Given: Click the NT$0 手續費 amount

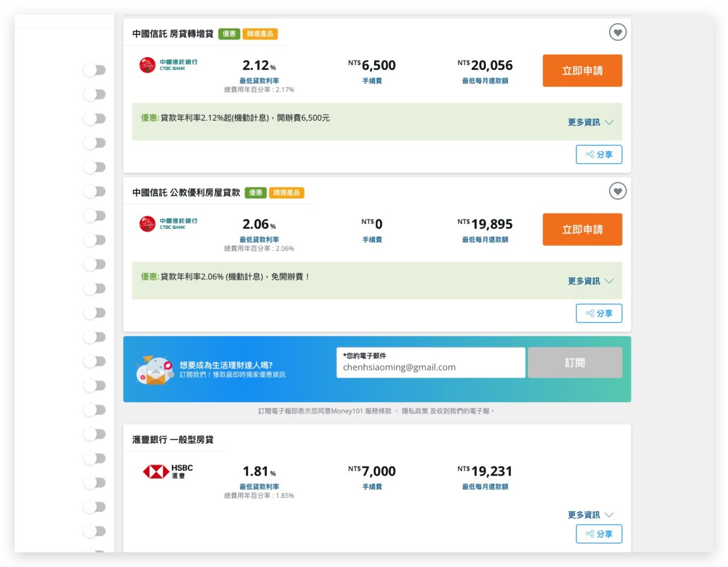Looking at the screenshot, I should coord(372,224).
